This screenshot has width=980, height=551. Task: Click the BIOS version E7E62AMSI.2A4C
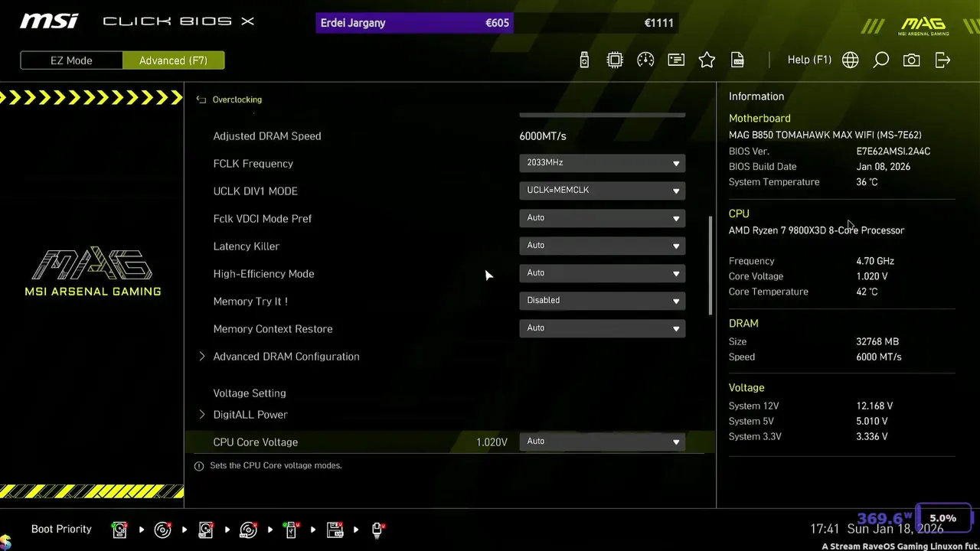893,152
